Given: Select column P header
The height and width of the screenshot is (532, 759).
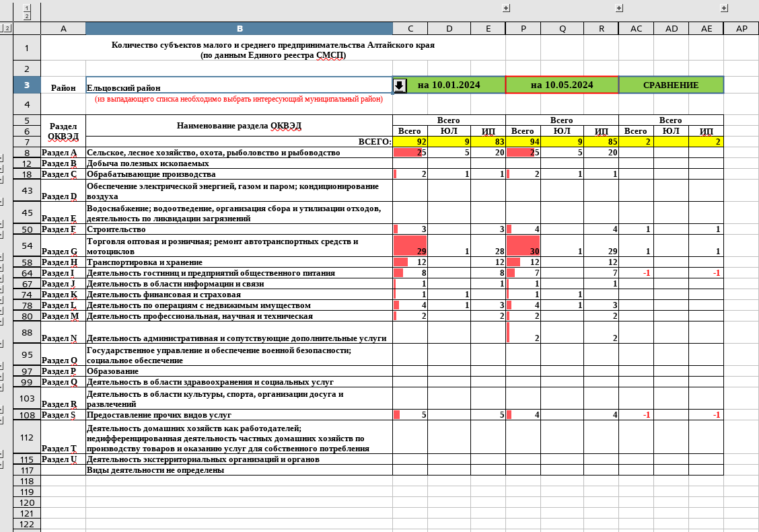Looking at the screenshot, I should 523,28.
